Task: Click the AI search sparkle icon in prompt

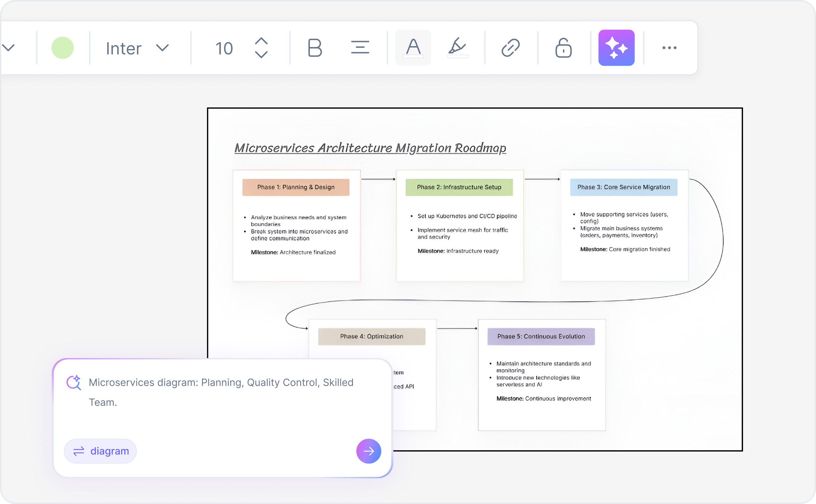Action: [74, 383]
